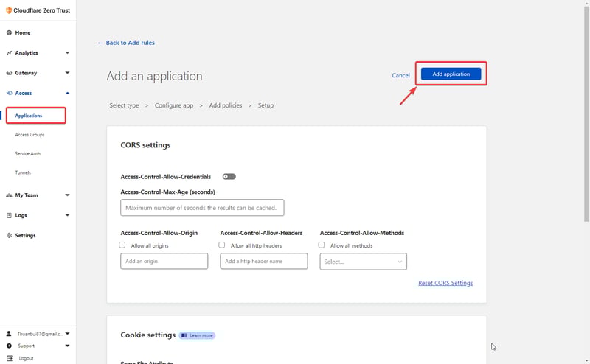Click the Gateway icon in sidebar
The height and width of the screenshot is (364, 590).
9,73
